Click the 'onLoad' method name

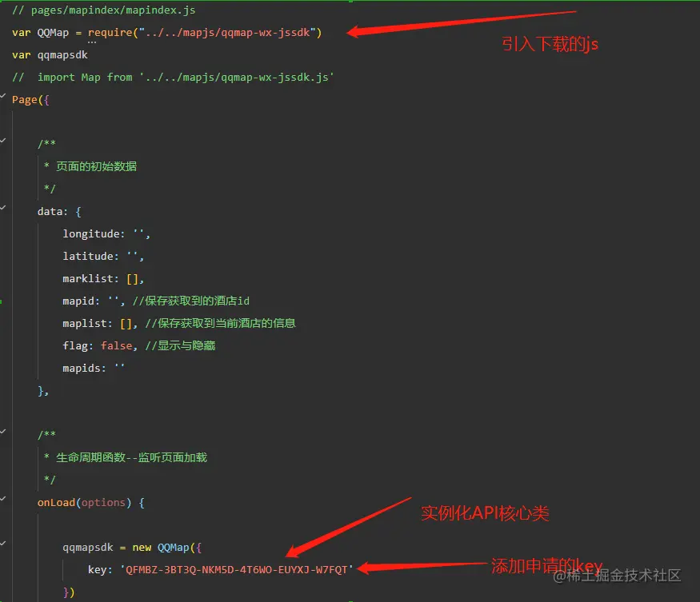click(x=56, y=503)
